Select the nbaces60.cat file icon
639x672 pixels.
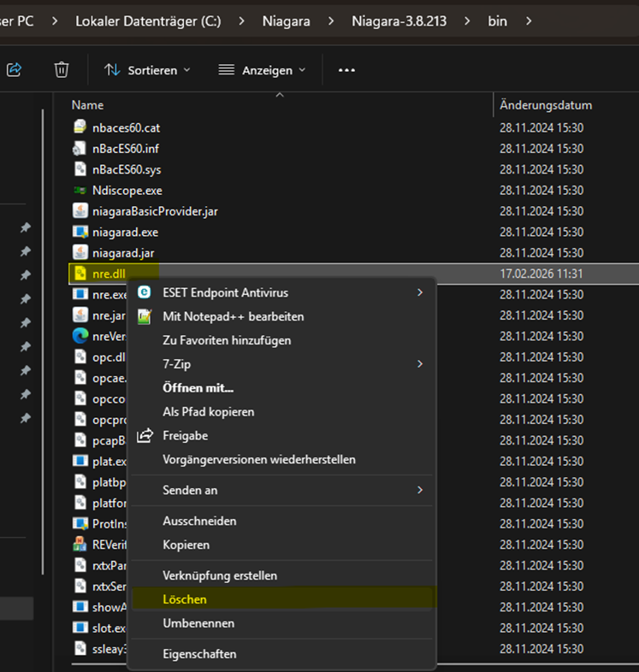[80, 127]
